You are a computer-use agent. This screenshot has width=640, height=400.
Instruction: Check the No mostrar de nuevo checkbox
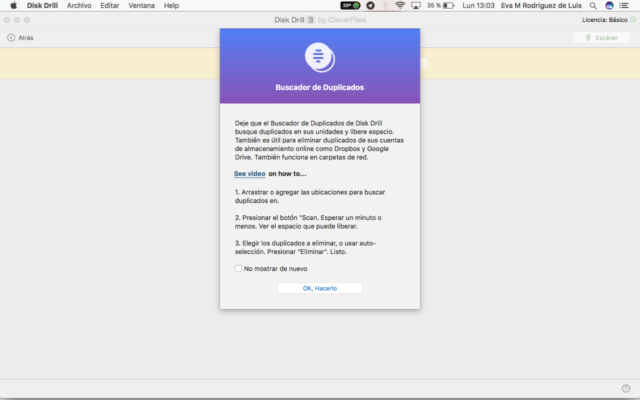click(238, 268)
